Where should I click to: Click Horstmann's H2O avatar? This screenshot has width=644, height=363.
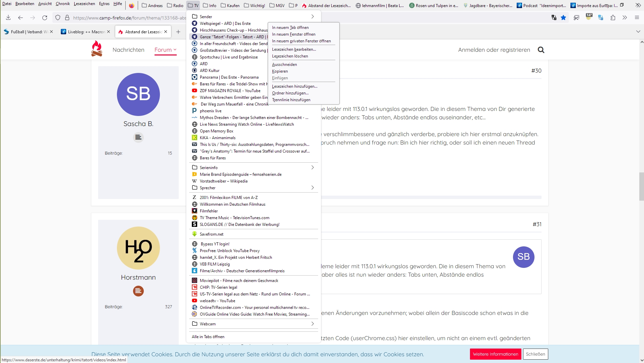click(x=138, y=248)
